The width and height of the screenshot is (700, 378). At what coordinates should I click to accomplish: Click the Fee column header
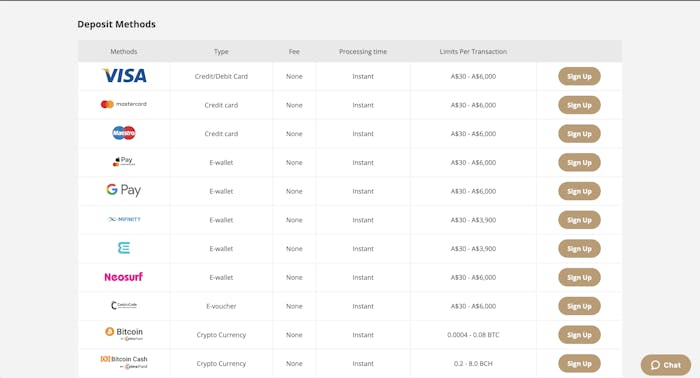click(x=294, y=51)
